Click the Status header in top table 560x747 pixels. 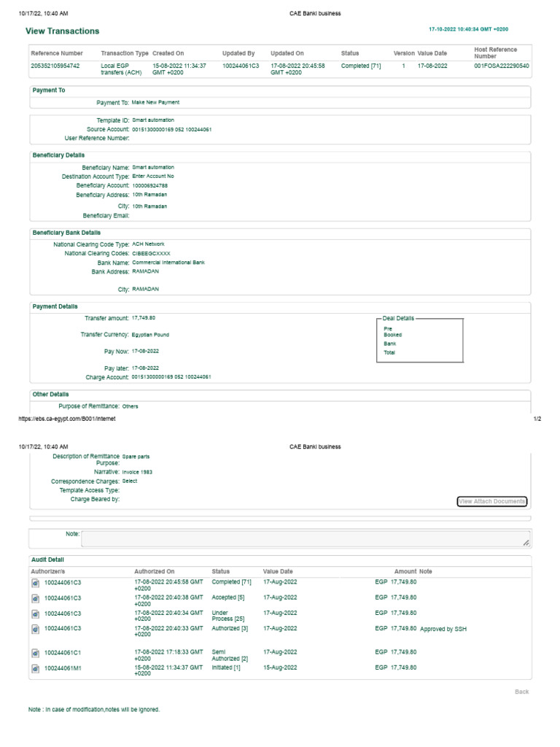(x=350, y=53)
